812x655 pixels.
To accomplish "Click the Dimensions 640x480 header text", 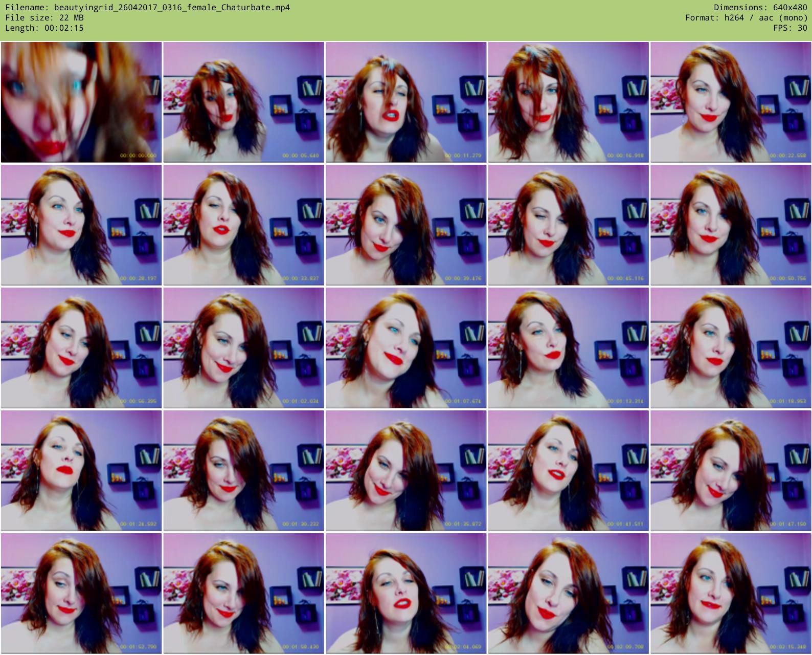I will (760, 8).
